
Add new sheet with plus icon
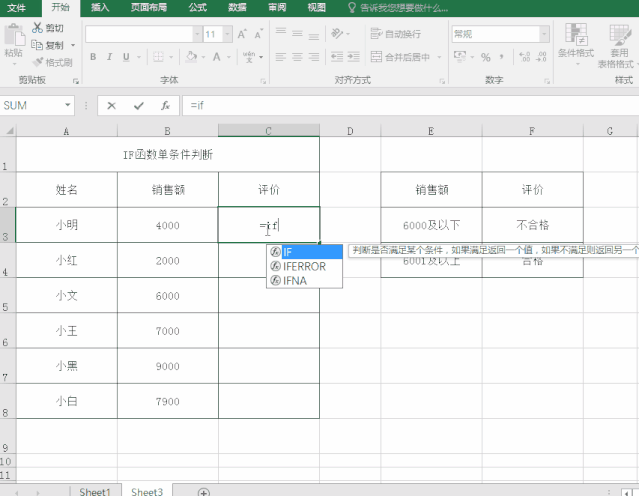pyautogui.click(x=204, y=491)
